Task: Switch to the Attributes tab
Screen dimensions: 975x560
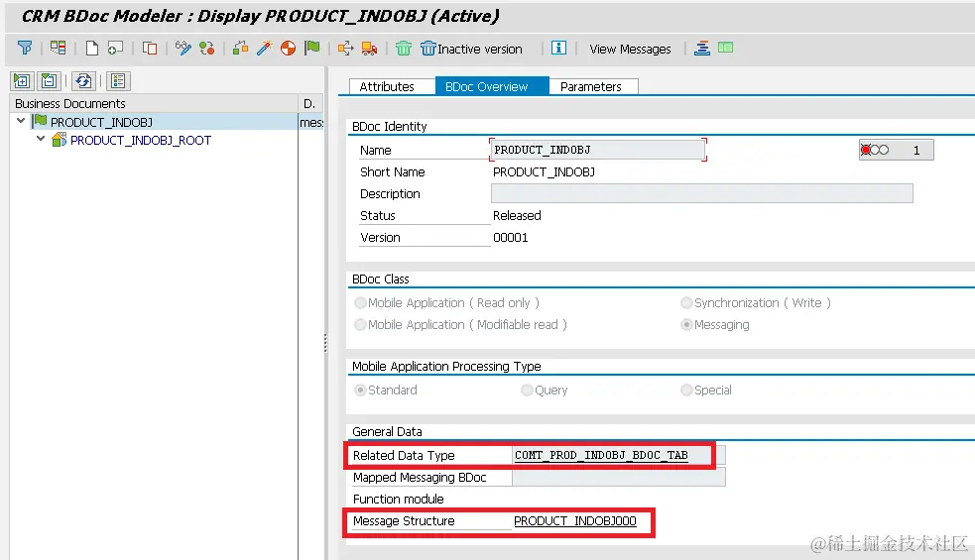Action: (x=387, y=86)
